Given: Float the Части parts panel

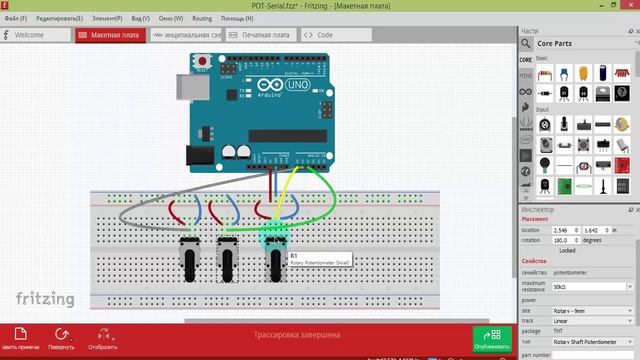Looking at the screenshot, I should [631, 31].
